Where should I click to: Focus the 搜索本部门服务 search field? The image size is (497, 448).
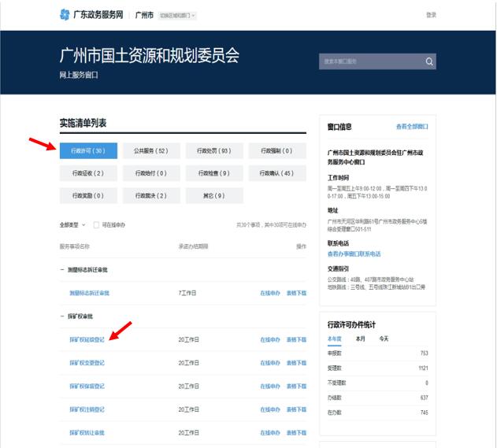point(370,61)
